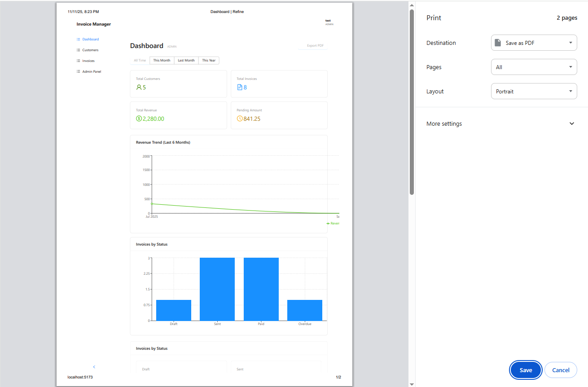
Task: Click the Dashboard list icon in sidebar
Action: [78, 40]
